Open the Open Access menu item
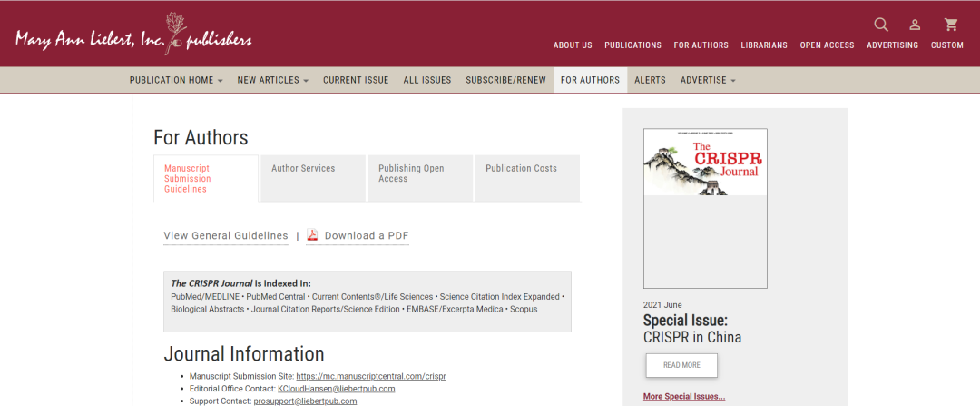Image resolution: width=980 pixels, height=406 pixels. (x=827, y=45)
